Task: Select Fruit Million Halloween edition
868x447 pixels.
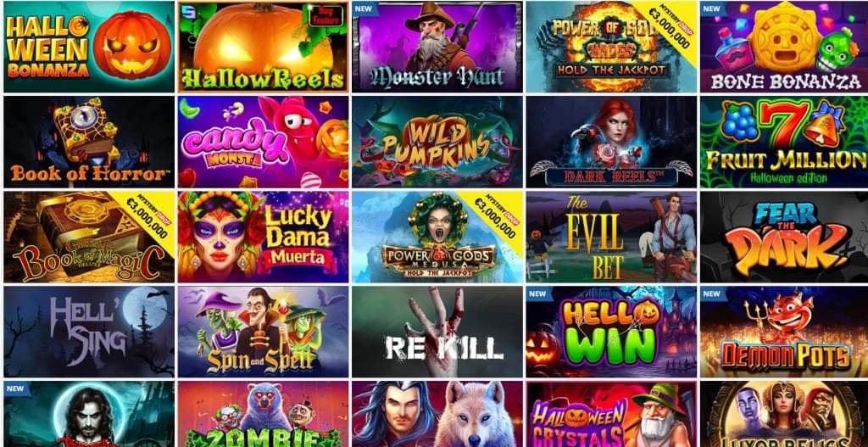Action: click(784, 142)
